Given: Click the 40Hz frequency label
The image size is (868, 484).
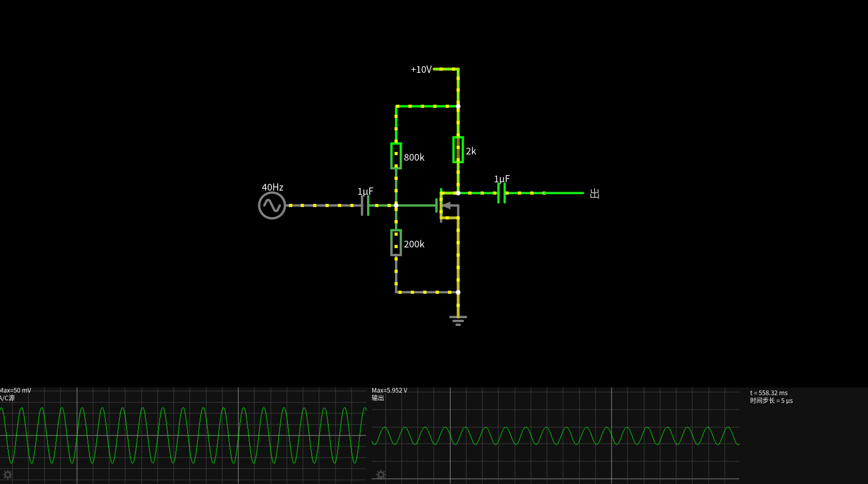Looking at the screenshot, I should (x=272, y=187).
